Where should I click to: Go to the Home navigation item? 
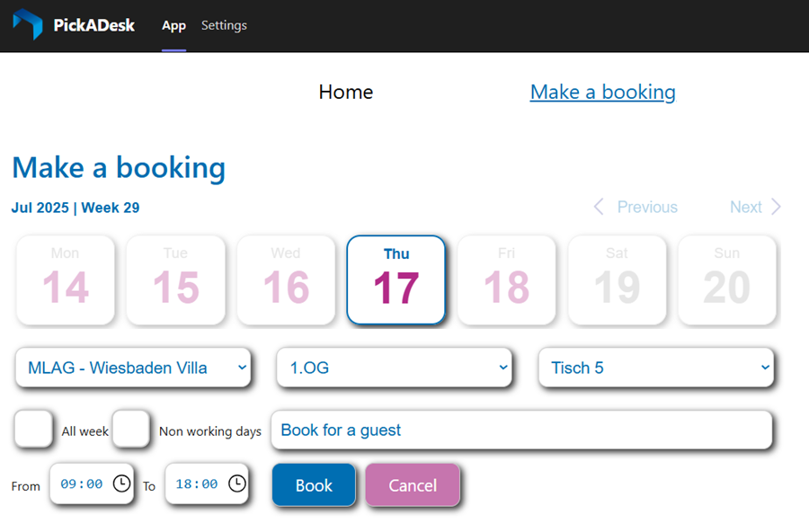point(345,92)
